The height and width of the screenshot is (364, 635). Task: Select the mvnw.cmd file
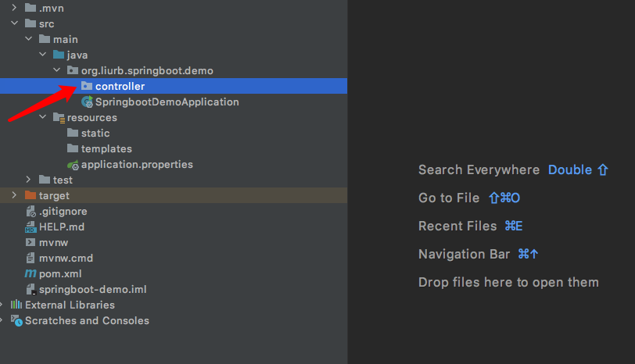[x=174, y=258]
